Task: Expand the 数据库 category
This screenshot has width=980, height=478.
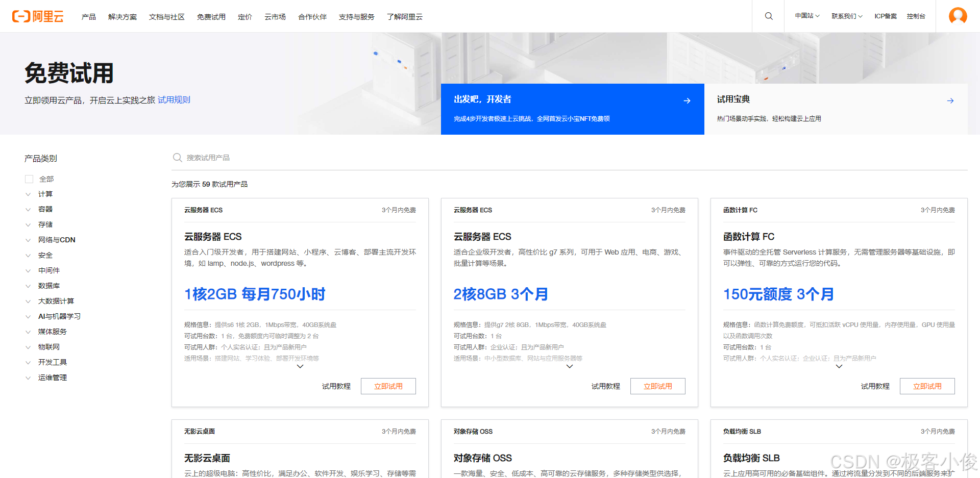Action: tap(28, 286)
